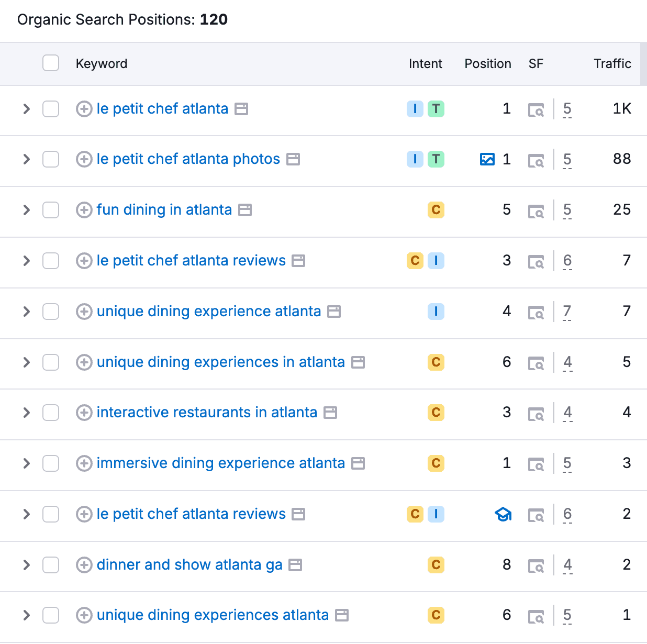Click plus icon for 'unique dining experiences in atlanta'

pos(84,362)
